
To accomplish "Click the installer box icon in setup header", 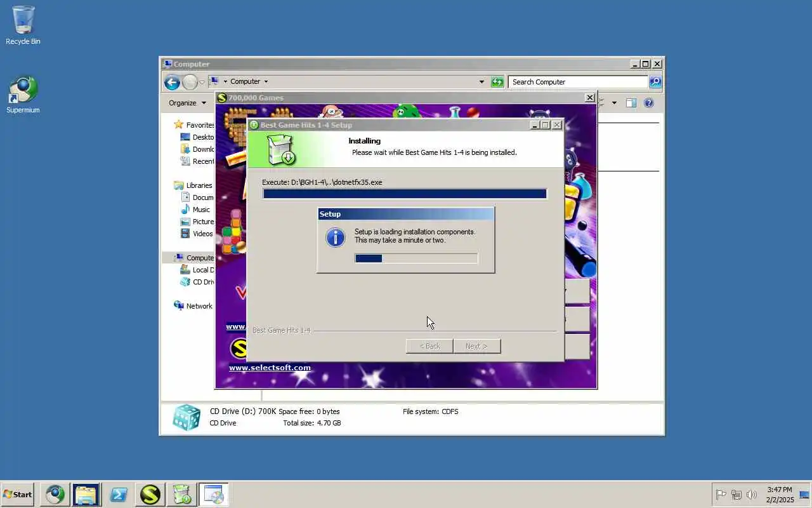I will point(280,150).
